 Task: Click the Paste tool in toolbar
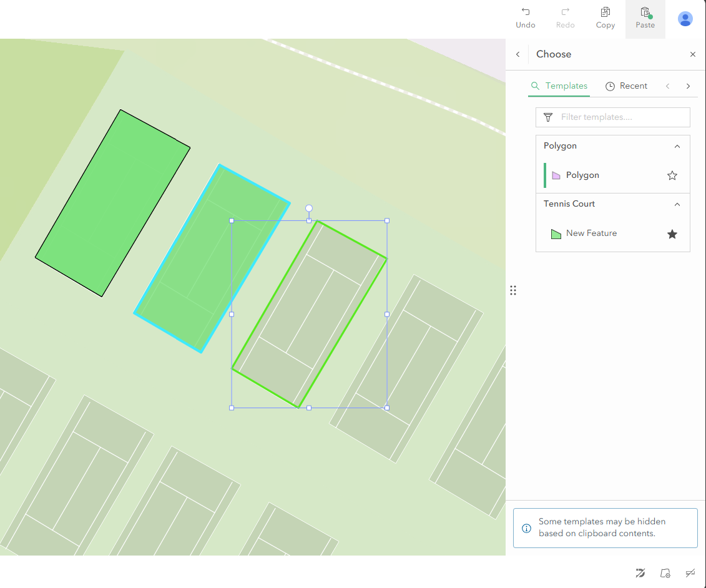pyautogui.click(x=645, y=18)
